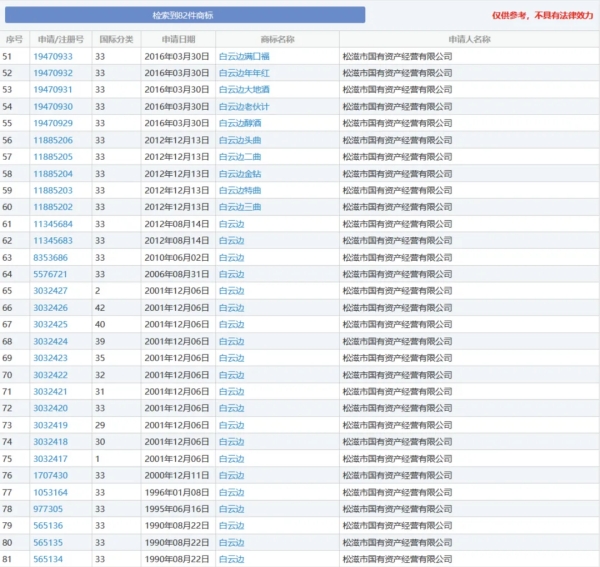Click application number 1707430
Image resolution: width=600 pixels, height=567 pixels.
(50, 475)
